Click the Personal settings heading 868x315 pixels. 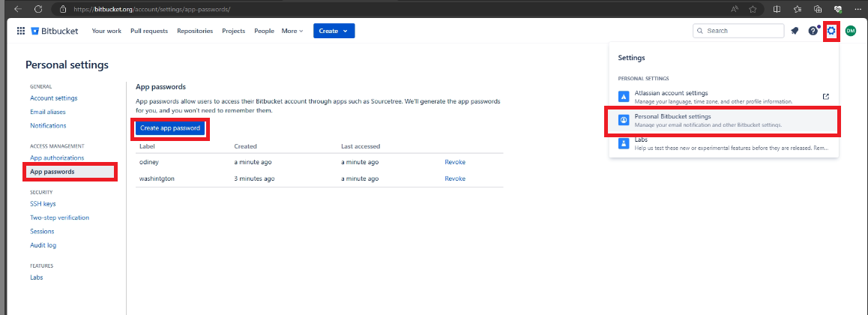point(67,64)
